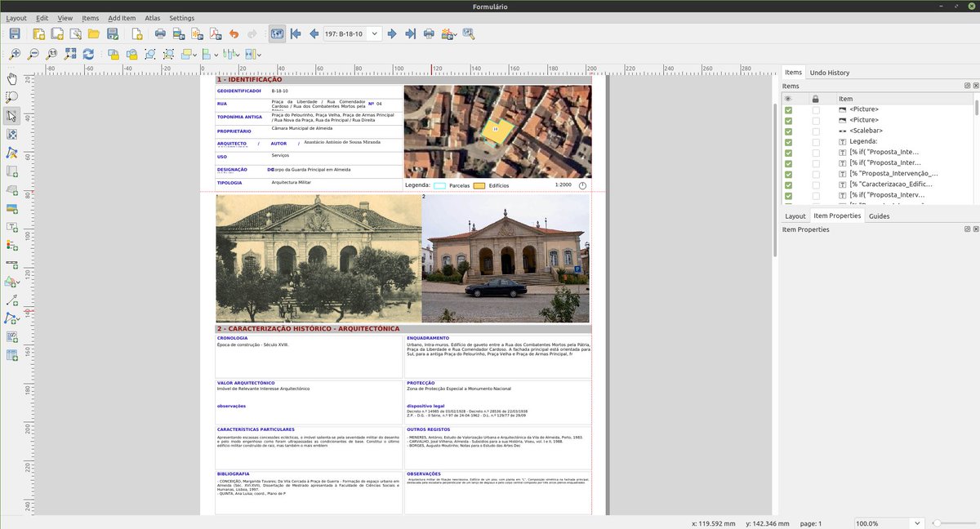Viewport: 980px width, 529px height.
Task: Open the Edit menu
Action: pos(42,18)
